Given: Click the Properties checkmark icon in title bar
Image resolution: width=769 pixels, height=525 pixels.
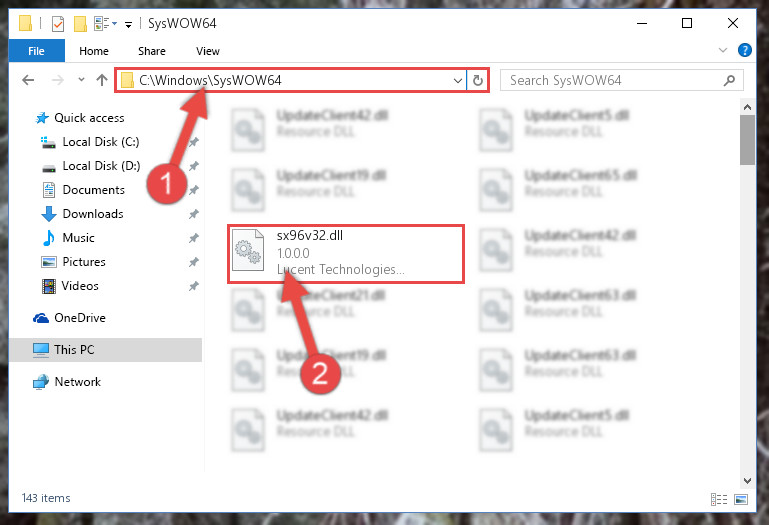Looking at the screenshot, I should click(58, 24).
